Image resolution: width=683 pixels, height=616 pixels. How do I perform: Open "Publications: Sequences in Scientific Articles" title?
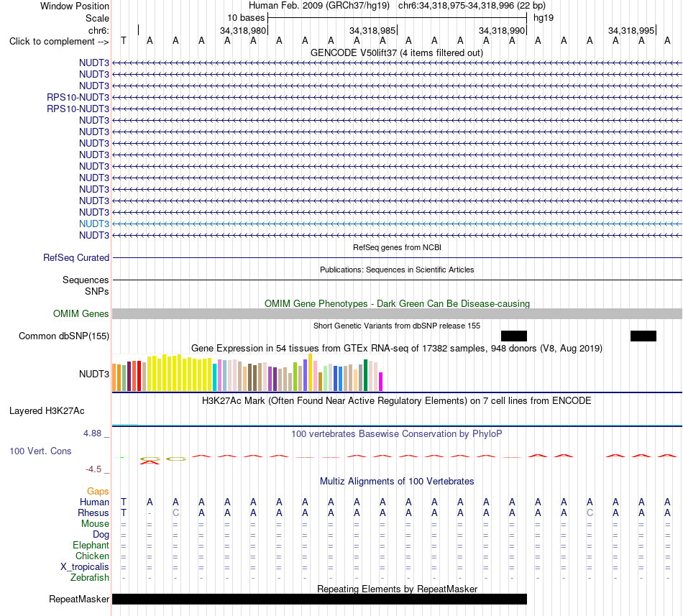397,270
